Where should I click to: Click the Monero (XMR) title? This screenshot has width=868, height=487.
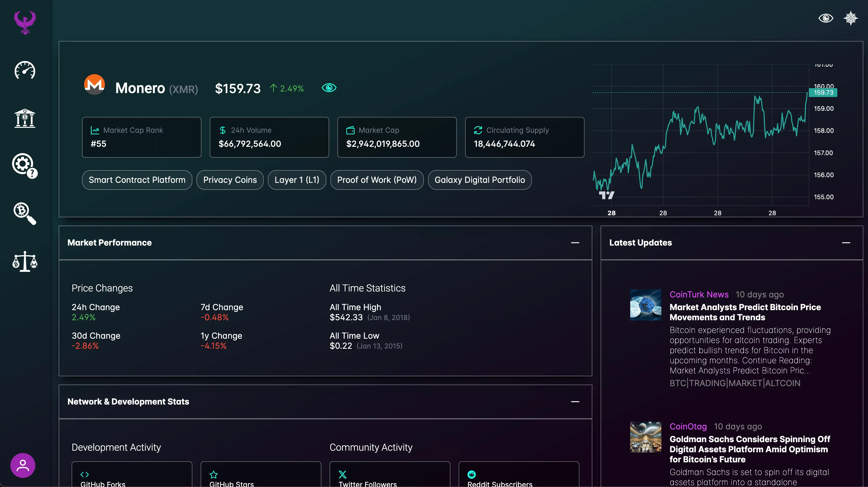[x=157, y=88]
